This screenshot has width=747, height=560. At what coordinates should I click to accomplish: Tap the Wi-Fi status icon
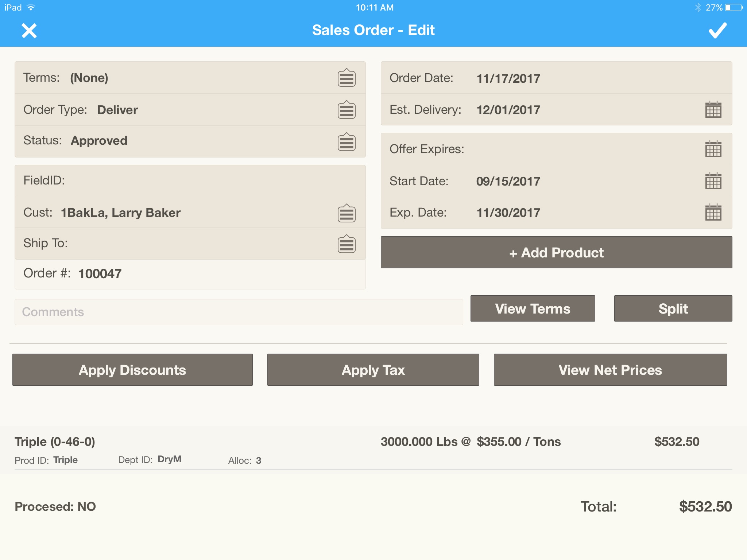pyautogui.click(x=31, y=7)
